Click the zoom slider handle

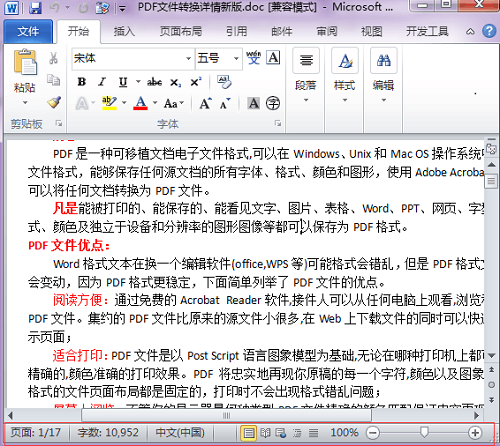click(x=424, y=432)
